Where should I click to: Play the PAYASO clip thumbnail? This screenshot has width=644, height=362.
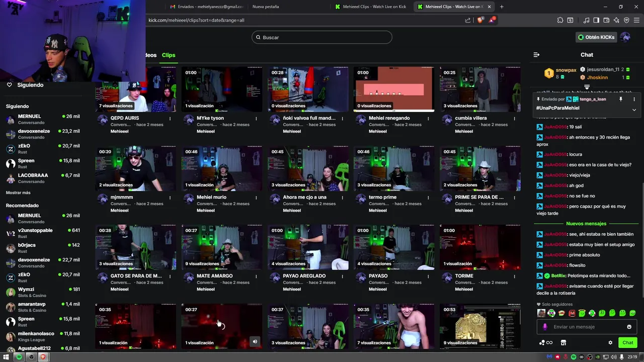click(x=394, y=247)
